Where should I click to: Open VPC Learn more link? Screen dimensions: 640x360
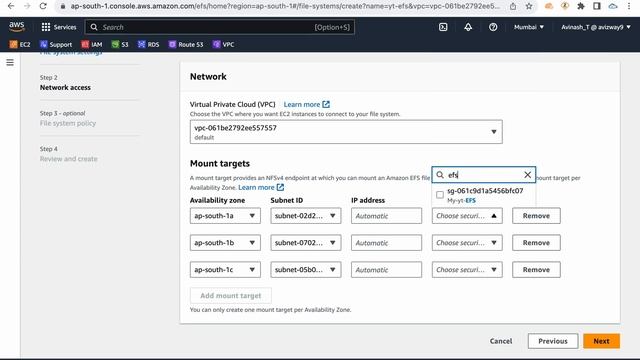[307, 104]
